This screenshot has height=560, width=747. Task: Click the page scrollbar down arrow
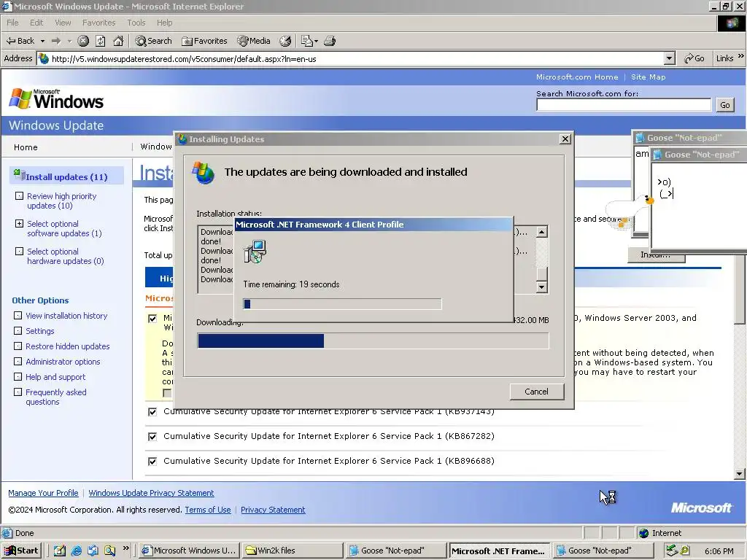point(740,474)
